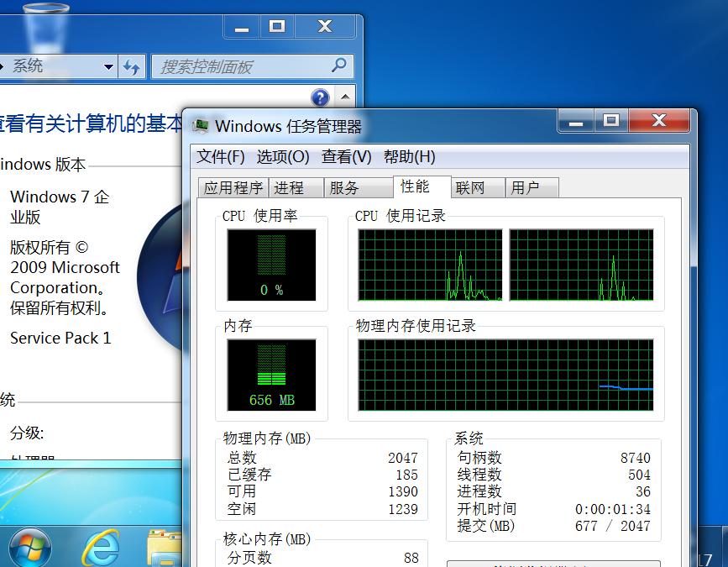Launch Internet Explorer from the taskbar

(x=100, y=549)
